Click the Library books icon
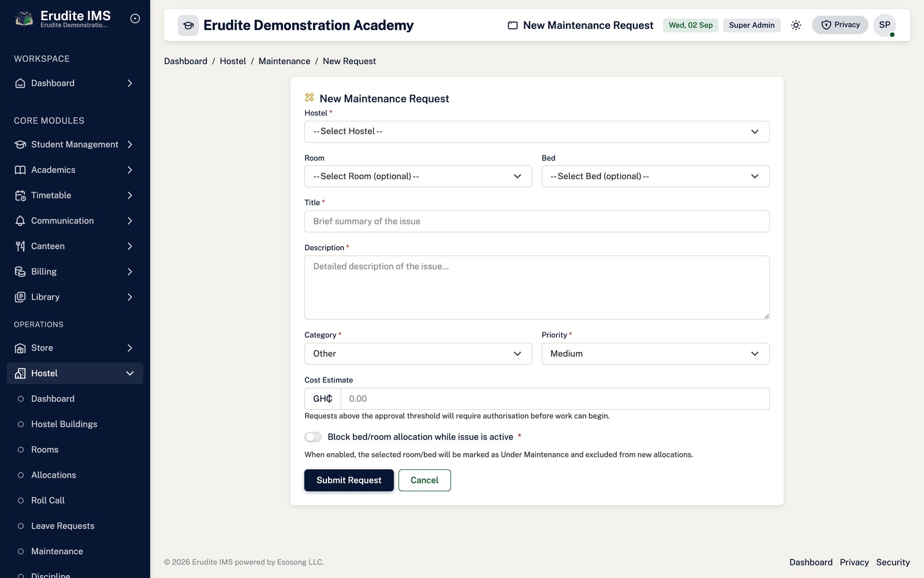 20,297
